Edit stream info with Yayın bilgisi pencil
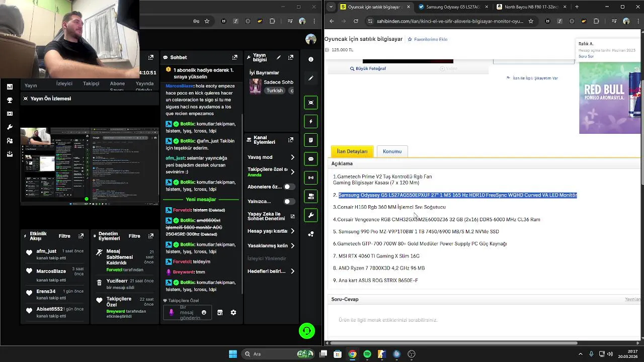This screenshot has width=644, height=362. click(x=279, y=57)
